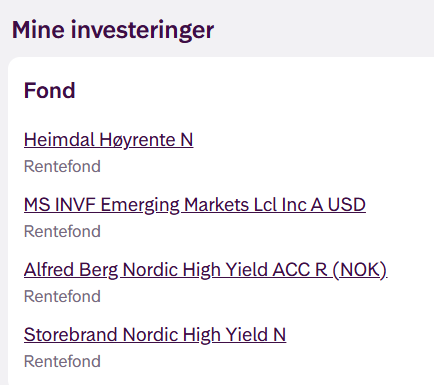Click the Mine investeringer page heading
This screenshot has width=434, height=385.
click(113, 30)
